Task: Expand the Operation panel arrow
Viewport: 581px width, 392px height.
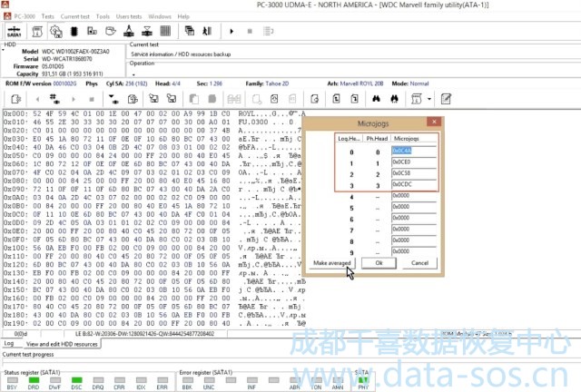Action: [133, 74]
